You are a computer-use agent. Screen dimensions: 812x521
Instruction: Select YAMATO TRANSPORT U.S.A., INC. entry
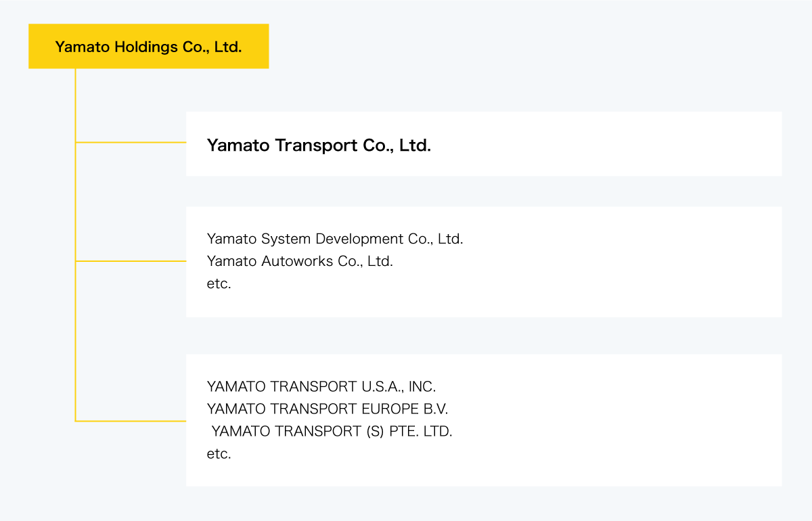point(321,386)
